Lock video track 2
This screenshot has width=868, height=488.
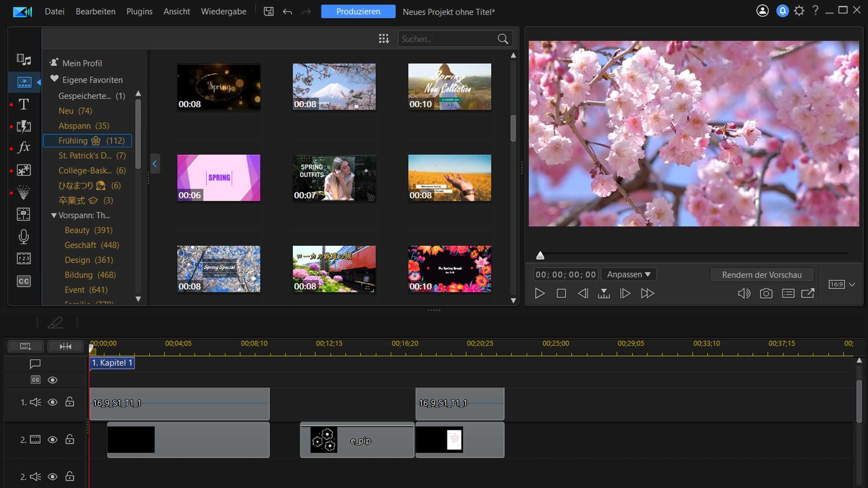[70, 439]
